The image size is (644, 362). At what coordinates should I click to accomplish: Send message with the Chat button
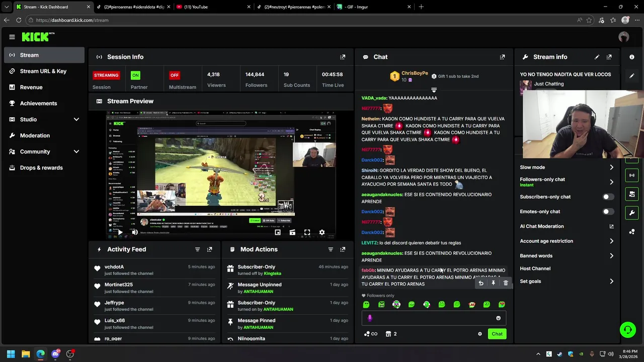pos(497,334)
